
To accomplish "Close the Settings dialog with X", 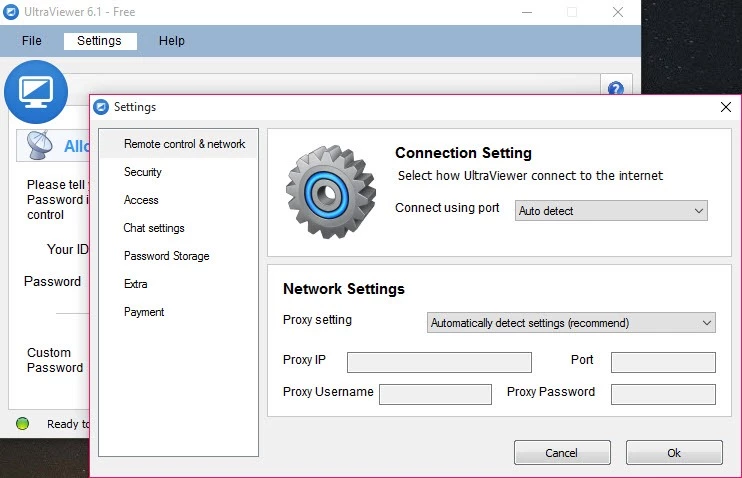I will pyautogui.click(x=725, y=107).
